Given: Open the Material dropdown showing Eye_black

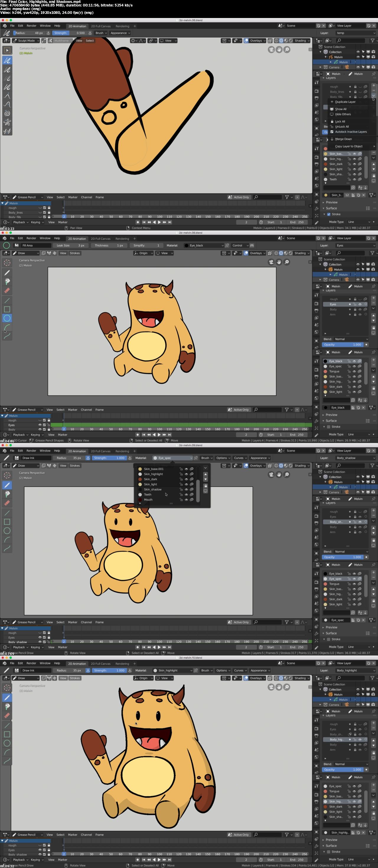Looking at the screenshot, I should tap(204, 245).
